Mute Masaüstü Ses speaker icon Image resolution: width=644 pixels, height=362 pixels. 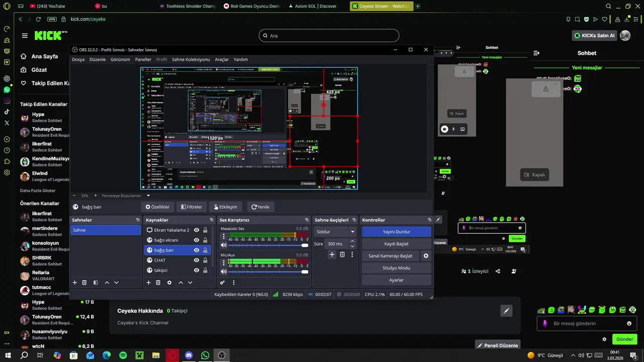(x=224, y=245)
